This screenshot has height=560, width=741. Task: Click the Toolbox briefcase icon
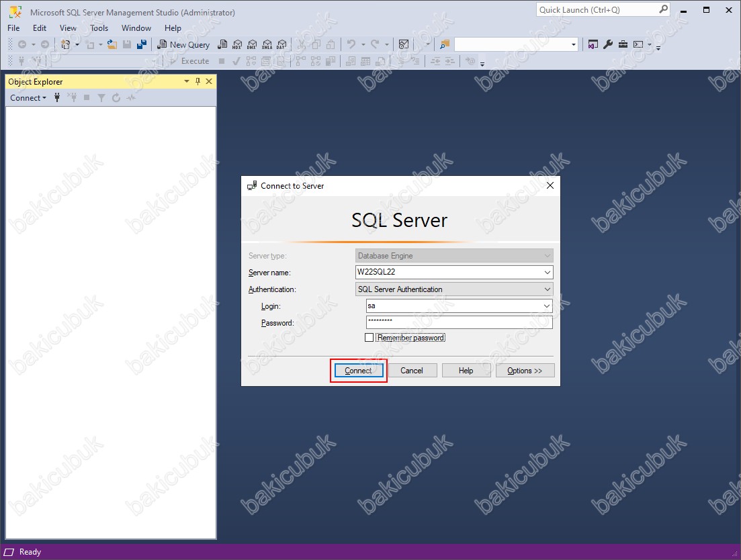pyautogui.click(x=623, y=44)
